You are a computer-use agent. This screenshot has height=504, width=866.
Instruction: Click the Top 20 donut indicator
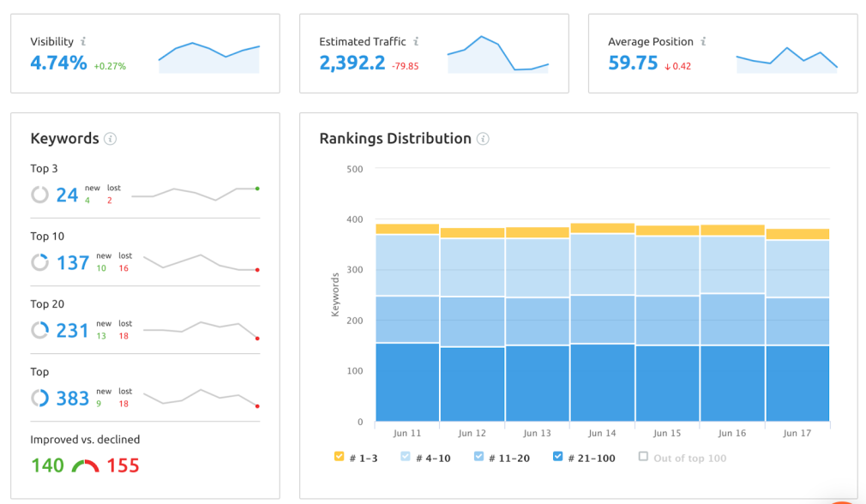tap(39, 330)
